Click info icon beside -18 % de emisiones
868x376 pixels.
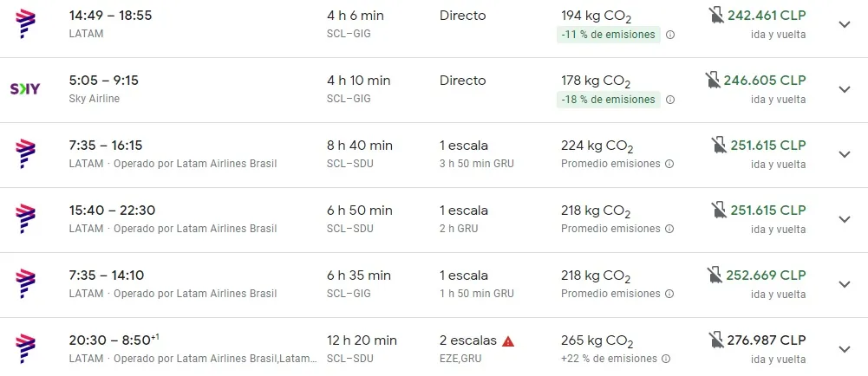670,100
